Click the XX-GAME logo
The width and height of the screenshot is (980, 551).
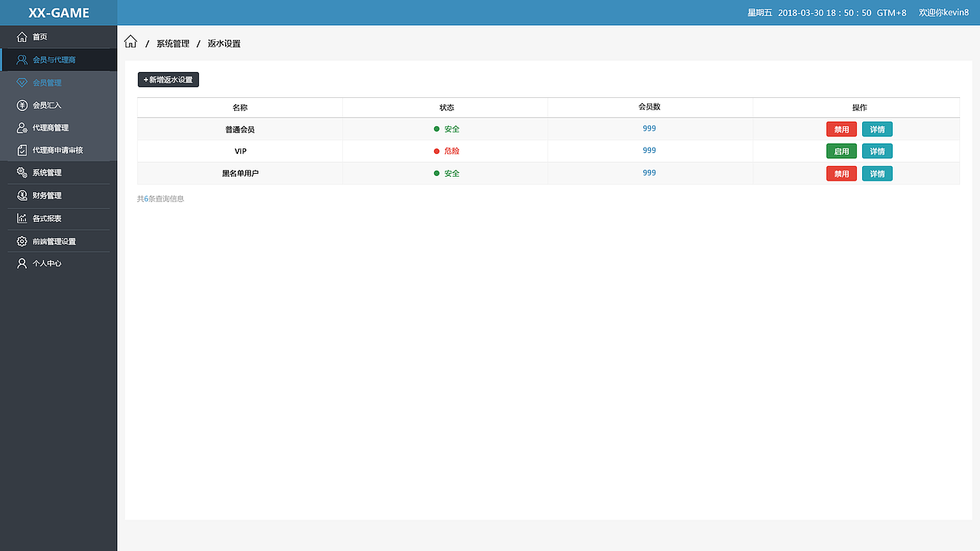59,13
